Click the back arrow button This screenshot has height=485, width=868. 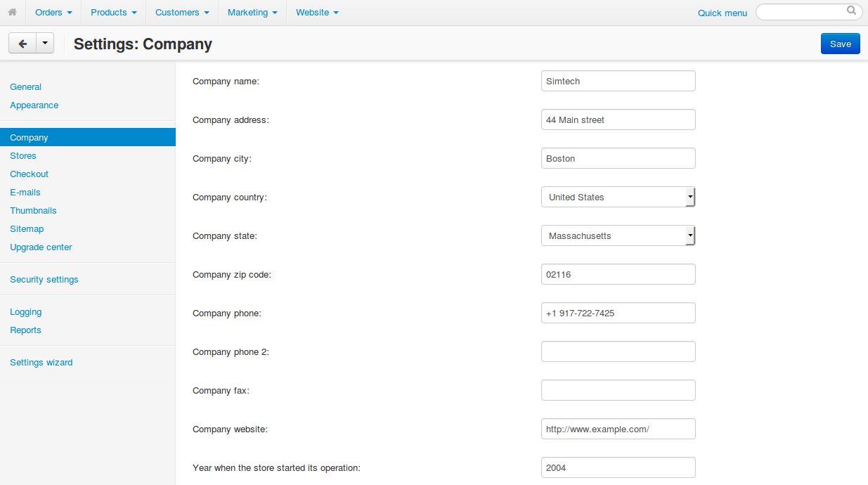(22, 44)
